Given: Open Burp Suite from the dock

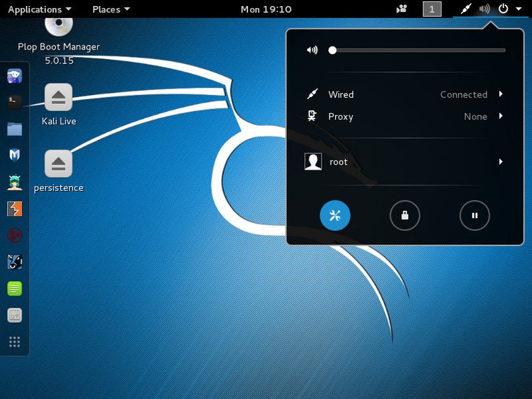Looking at the screenshot, I should point(15,209).
